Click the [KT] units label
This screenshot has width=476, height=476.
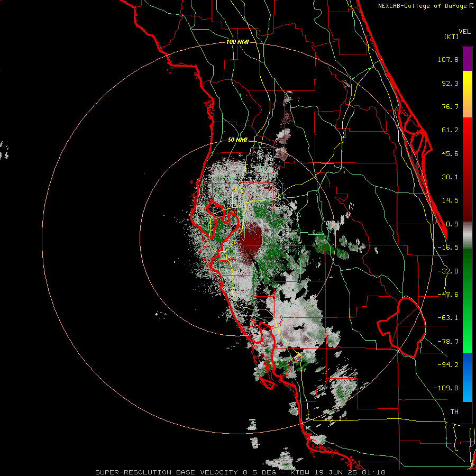(x=452, y=36)
